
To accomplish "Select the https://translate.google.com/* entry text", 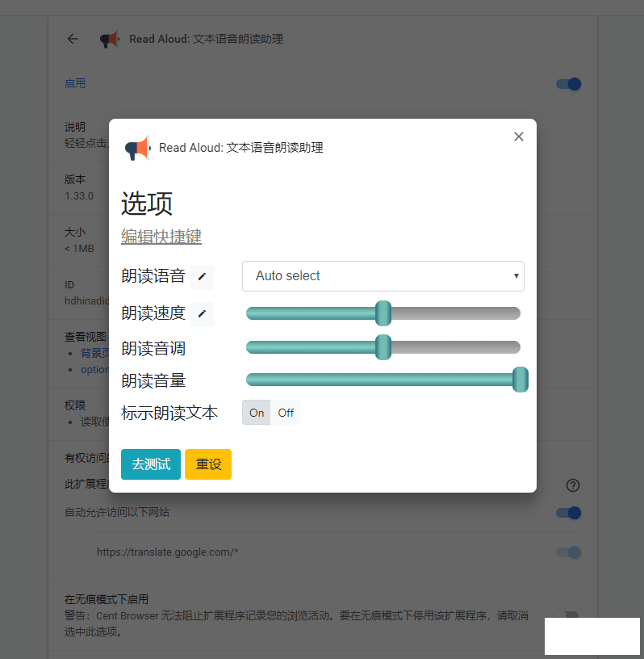I will tap(167, 552).
